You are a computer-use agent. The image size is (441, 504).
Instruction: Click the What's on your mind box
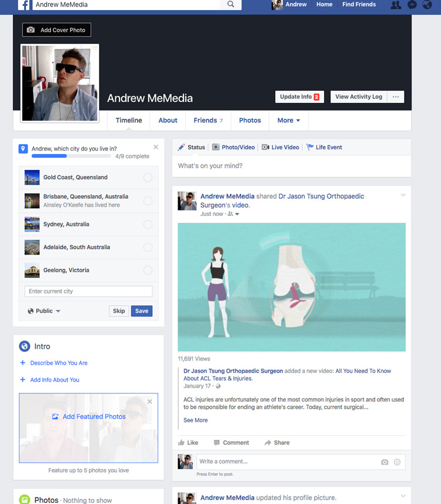(x=292, y=166)
